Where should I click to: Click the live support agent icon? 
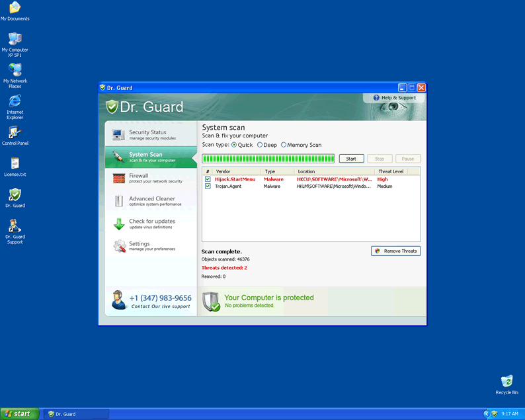(118, 300)
